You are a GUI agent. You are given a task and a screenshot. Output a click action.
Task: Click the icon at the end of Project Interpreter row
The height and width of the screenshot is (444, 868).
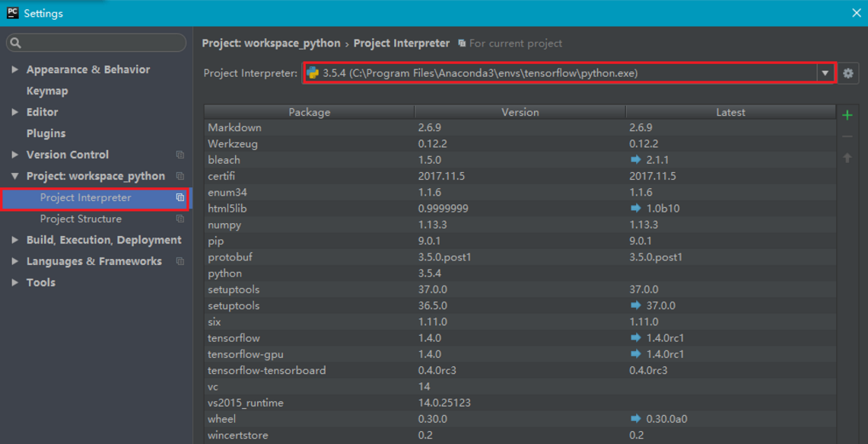click(x=180, y=197)
